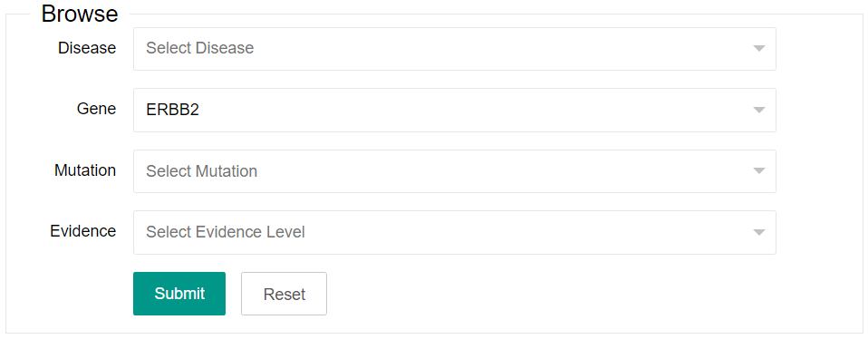This screenshot has height=339, width=868.
Task: Click the Disease dropdown arrow icon
Action: 759,49
